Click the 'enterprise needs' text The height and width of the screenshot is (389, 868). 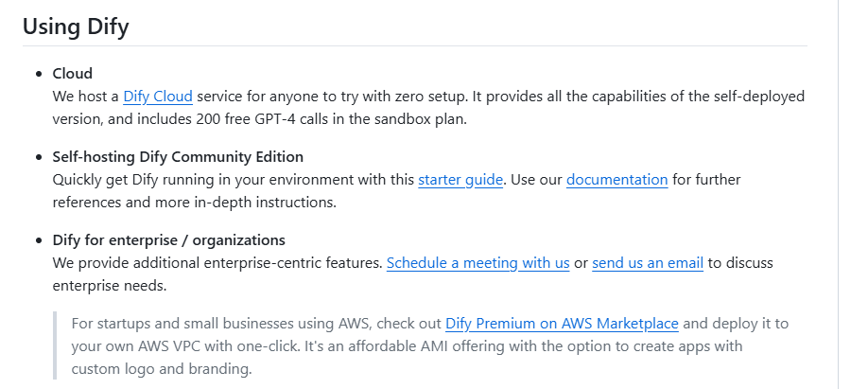(x=109, y=286)
